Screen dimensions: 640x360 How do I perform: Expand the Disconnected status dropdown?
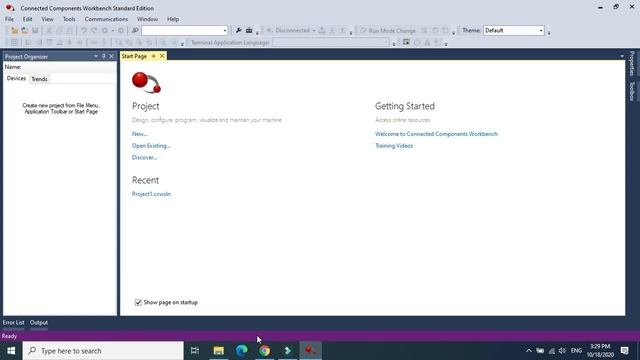pos(313,31)
